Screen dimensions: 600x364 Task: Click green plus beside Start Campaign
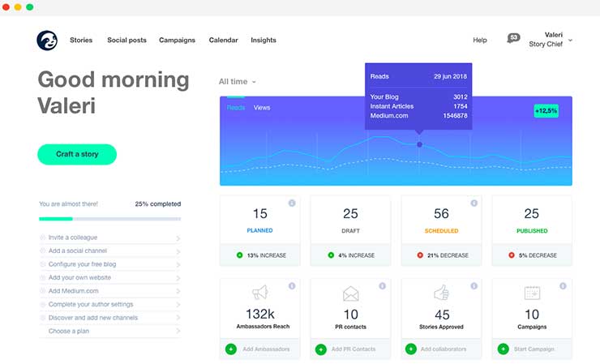coord(504,349)
